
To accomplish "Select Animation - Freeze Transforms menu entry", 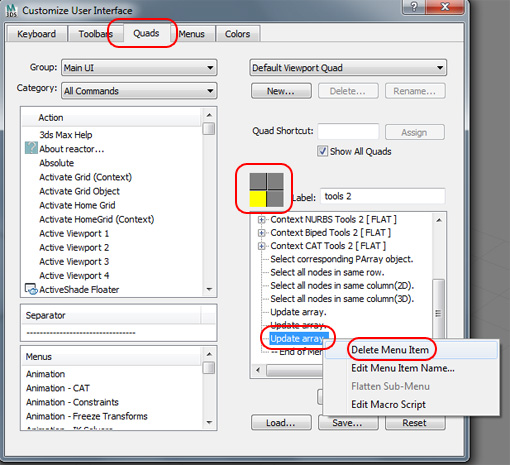I will click(87, 416).
